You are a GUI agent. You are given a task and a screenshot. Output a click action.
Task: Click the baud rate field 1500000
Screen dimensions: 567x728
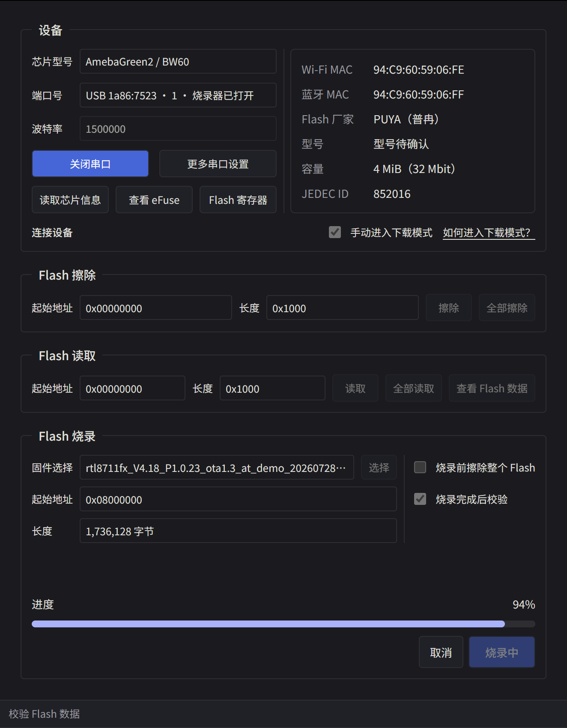coord(178,128)
